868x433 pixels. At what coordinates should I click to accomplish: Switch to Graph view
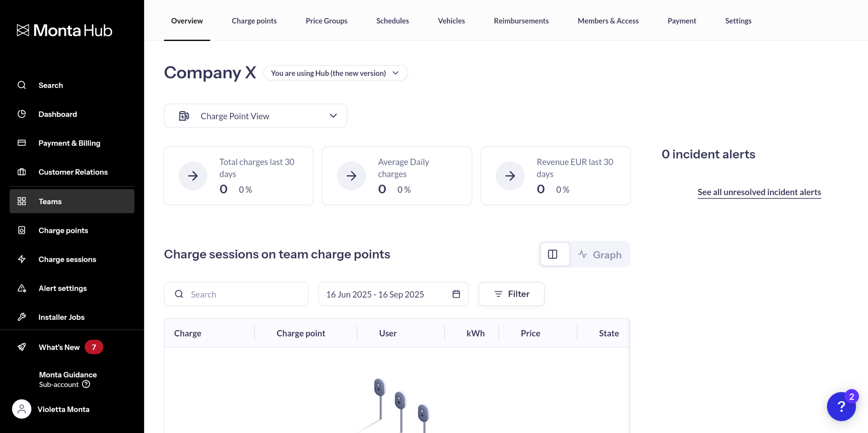click(x=600, y=254)
